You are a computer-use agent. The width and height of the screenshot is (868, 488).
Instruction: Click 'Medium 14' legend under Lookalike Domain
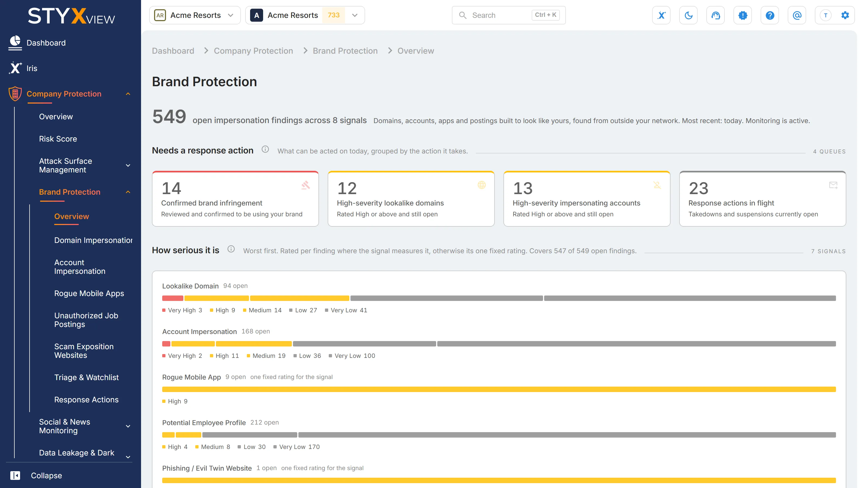(262, 310)
